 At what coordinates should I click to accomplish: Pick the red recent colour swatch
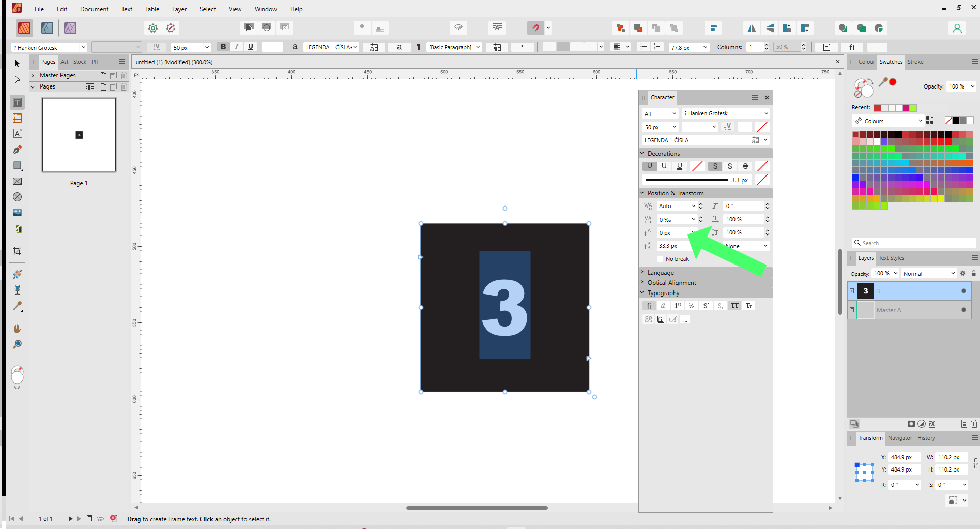(877, 108)
